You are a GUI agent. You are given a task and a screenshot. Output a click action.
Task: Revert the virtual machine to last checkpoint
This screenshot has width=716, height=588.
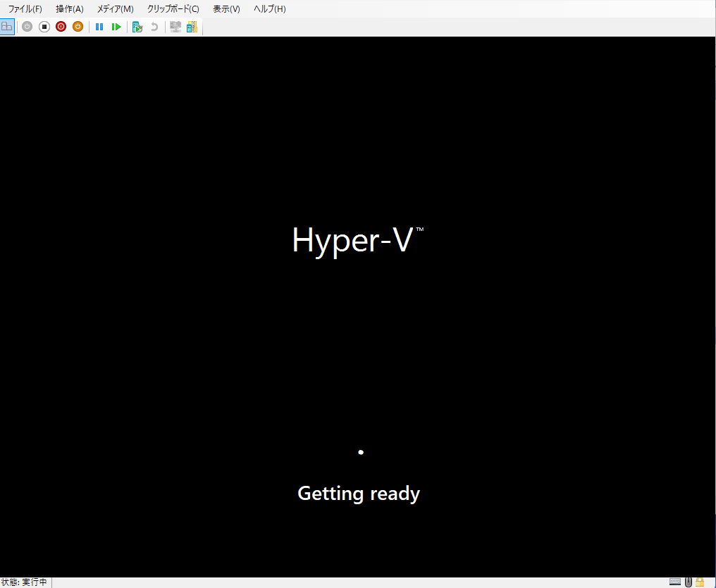point(154,26)
